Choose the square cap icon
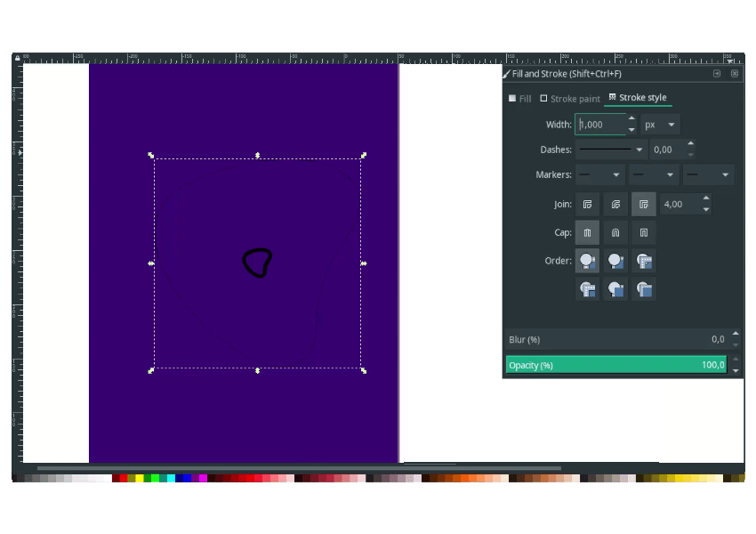This screenshot has height=534, width=756. (x=644, y=232)
